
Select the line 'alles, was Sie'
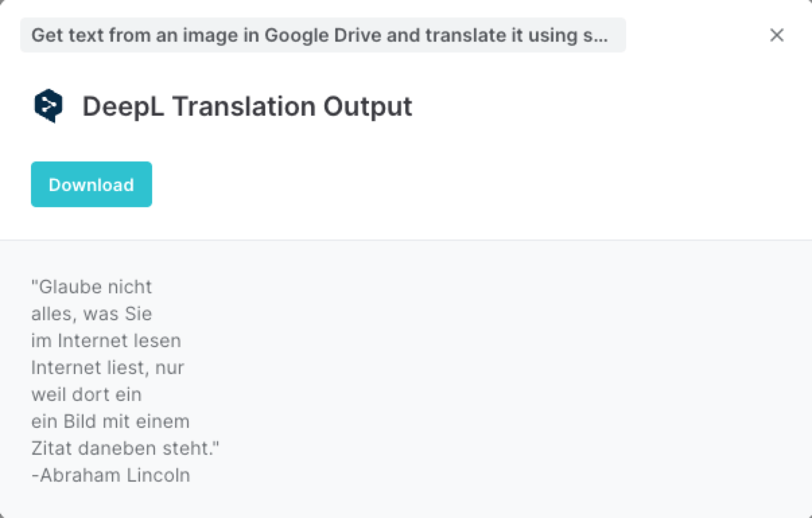click(x=91, y=313)
